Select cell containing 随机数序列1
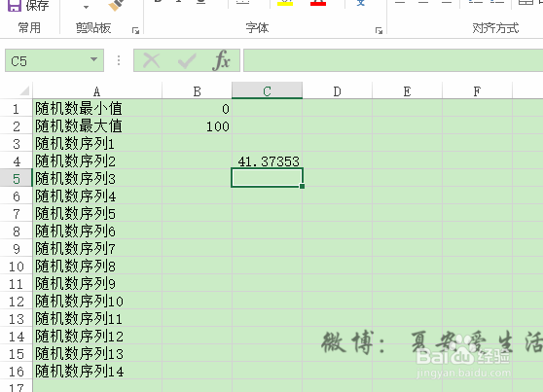 97,143
